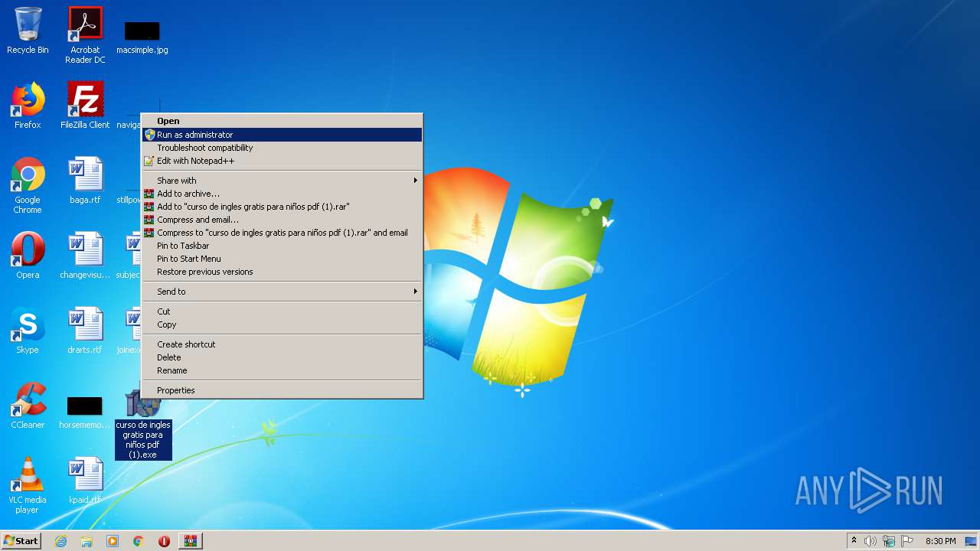Choose Compress and email...
Image resolution: width=980 pixels, height=551 pixels.
[282, 220]
